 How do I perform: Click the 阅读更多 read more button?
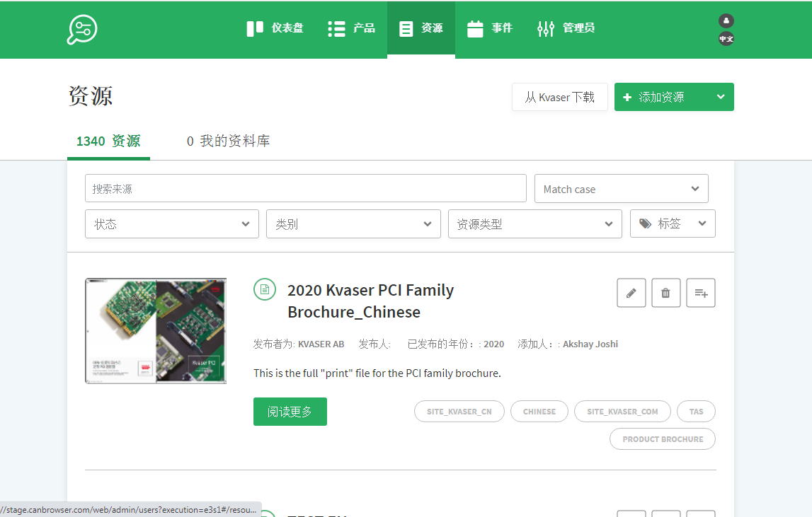(290, 412)
